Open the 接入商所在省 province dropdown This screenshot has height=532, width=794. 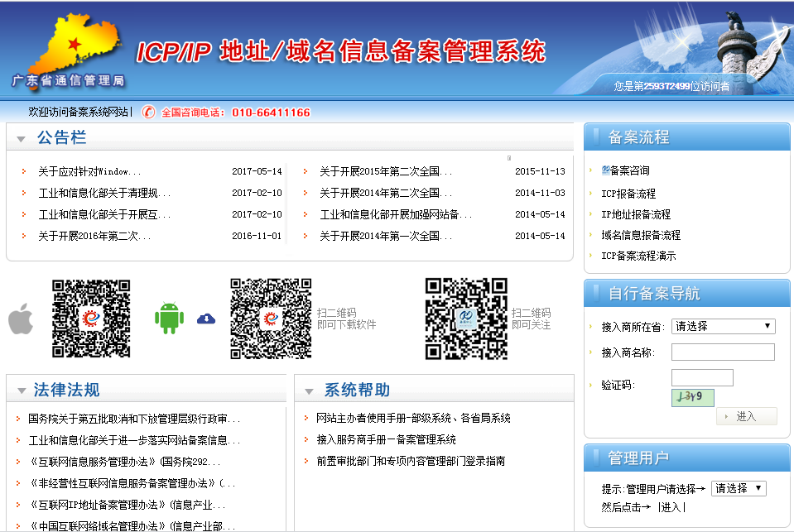[723, 326]
